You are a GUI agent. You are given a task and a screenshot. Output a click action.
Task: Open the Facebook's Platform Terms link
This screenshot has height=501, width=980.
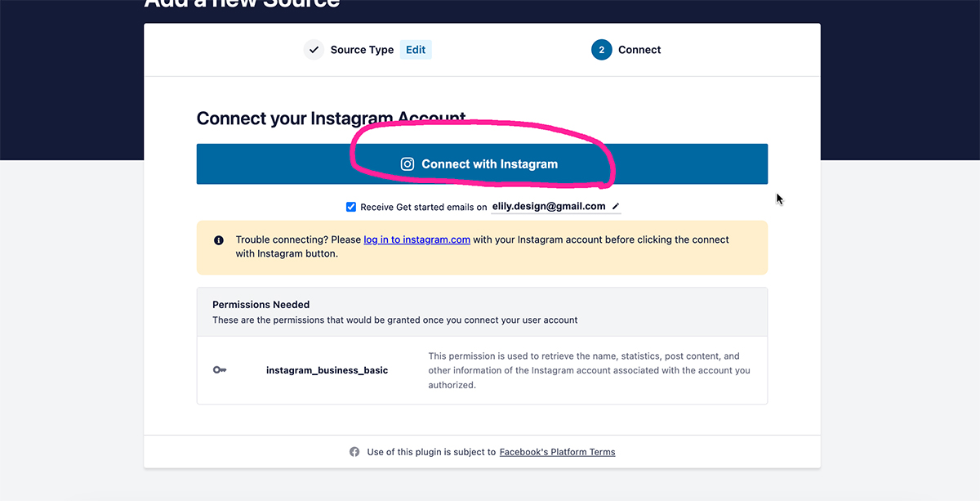coord(557,452)
